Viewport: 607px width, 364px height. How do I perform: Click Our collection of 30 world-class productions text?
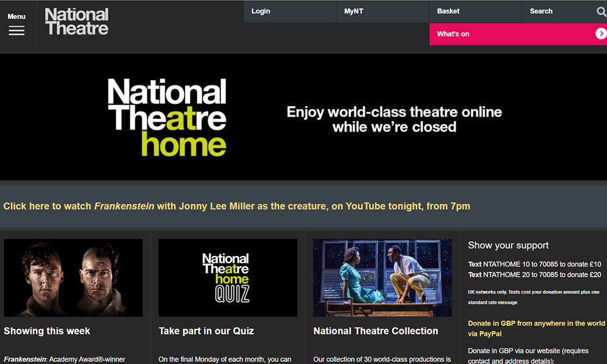point(382,359)
